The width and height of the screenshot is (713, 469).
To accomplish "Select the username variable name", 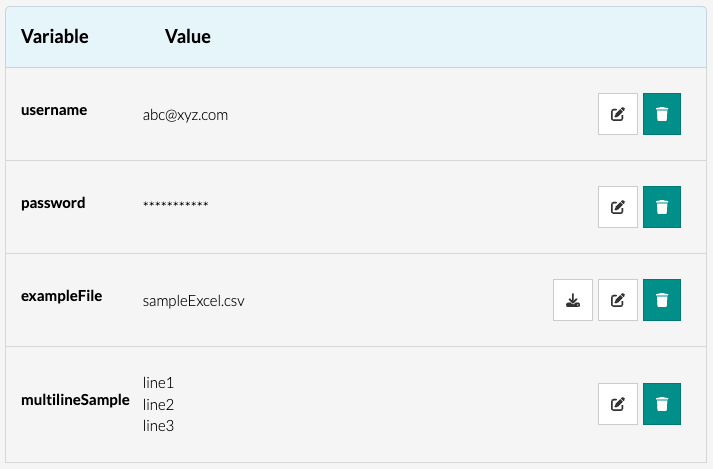I will (x=54, y=110).
